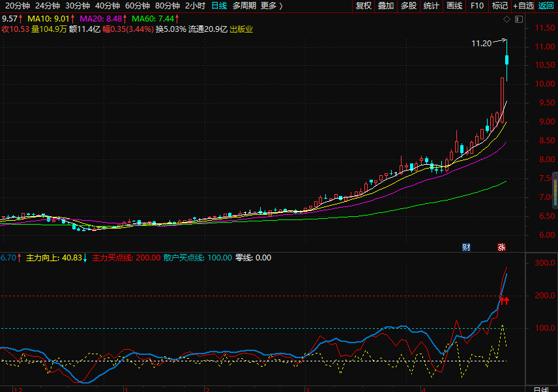Screen dimensions: 558x392
Task: Open the 标记 mark tool
Action: 499,6
